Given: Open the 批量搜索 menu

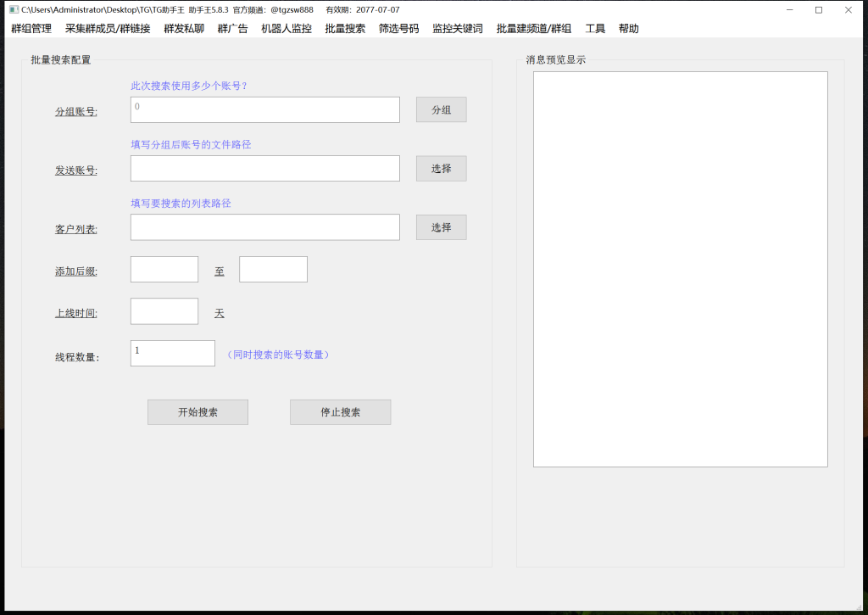Looking at the screenshot, I should [x=346, y=29].
